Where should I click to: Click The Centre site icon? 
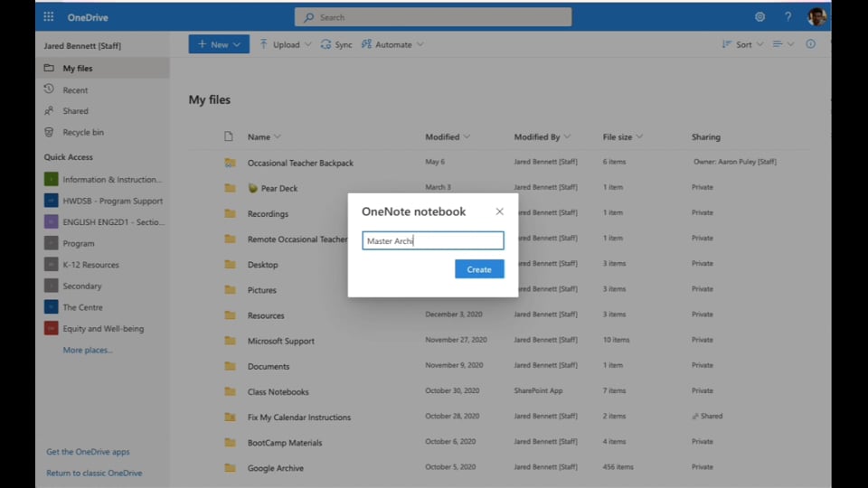[x=51, y=307]
